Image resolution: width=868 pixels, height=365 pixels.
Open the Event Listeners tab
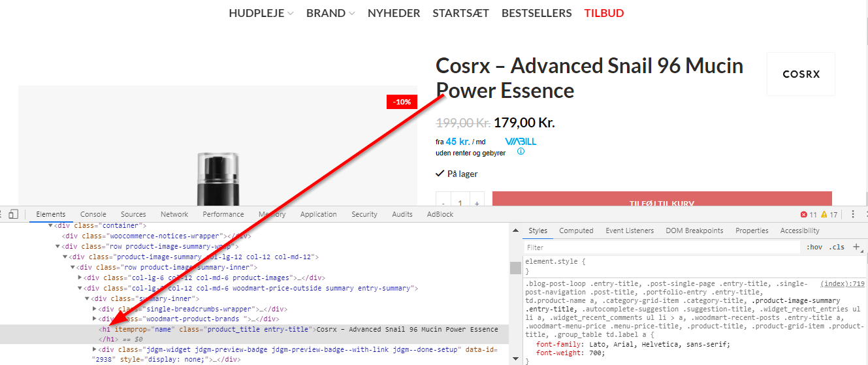tap(630, 230)
